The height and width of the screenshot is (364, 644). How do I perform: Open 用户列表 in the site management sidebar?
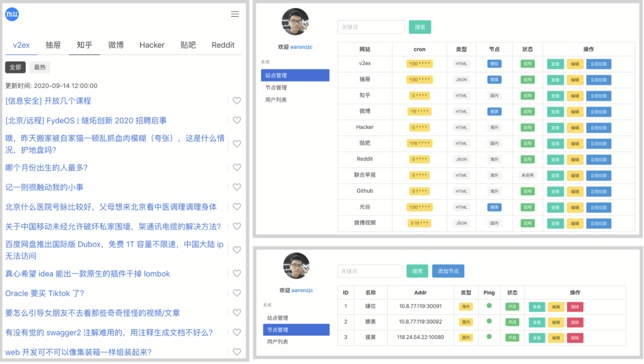(x=276, y=100)
